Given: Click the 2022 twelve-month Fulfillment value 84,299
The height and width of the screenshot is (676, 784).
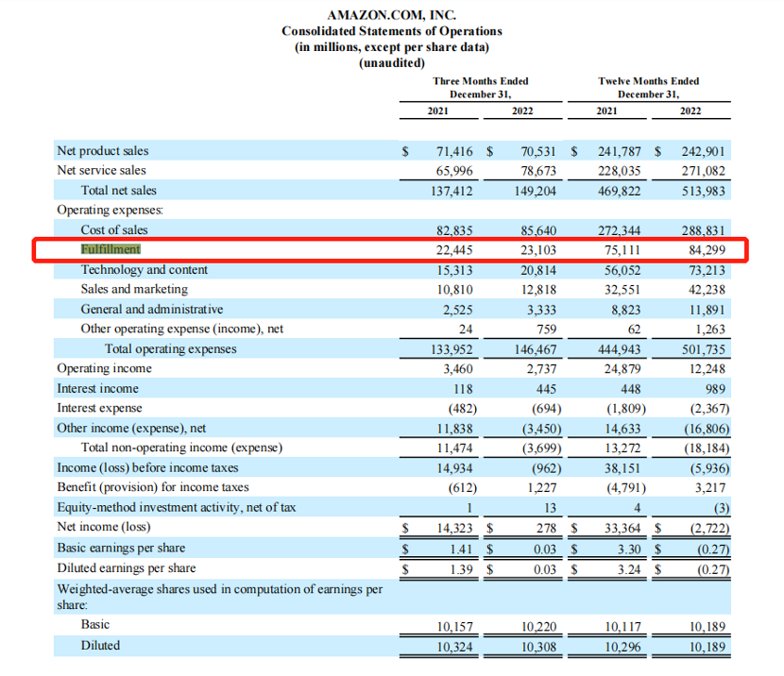Looking at the screenshot, I should 707,250.
